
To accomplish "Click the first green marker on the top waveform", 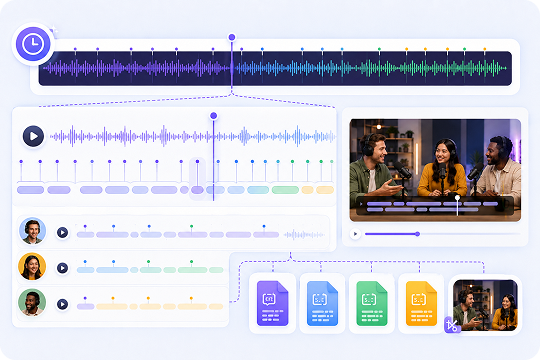I will 379,49.
